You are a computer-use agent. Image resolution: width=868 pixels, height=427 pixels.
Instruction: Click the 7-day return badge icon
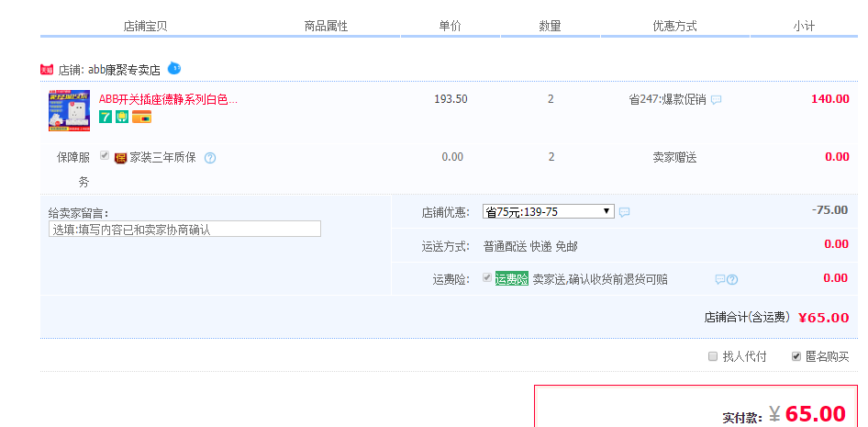pos(106,117)
